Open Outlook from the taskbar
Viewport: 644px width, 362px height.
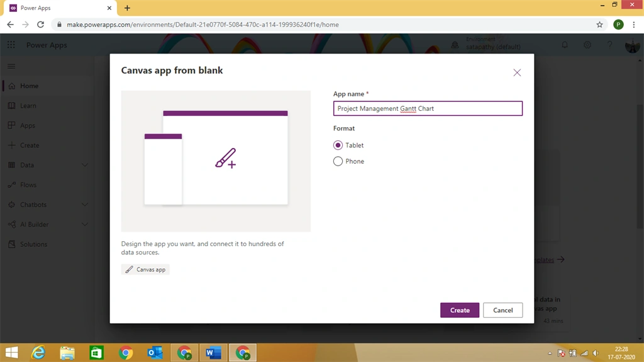point(155,353)
